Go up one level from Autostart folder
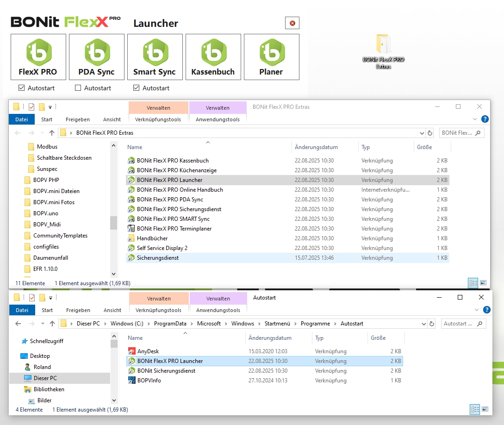 pyautogui.click(x=52, y=324)
